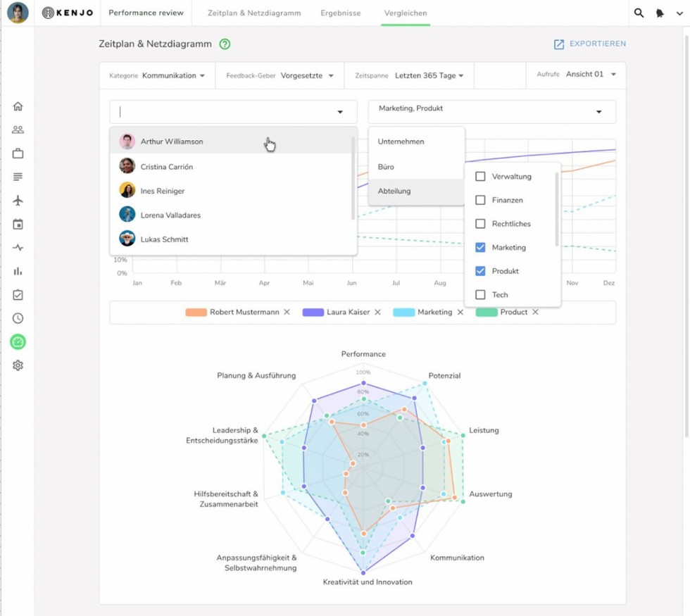The height and width of the screenshot is (616, 690).
Task: Open the airplane time-off icon
Action: point(18,201)
